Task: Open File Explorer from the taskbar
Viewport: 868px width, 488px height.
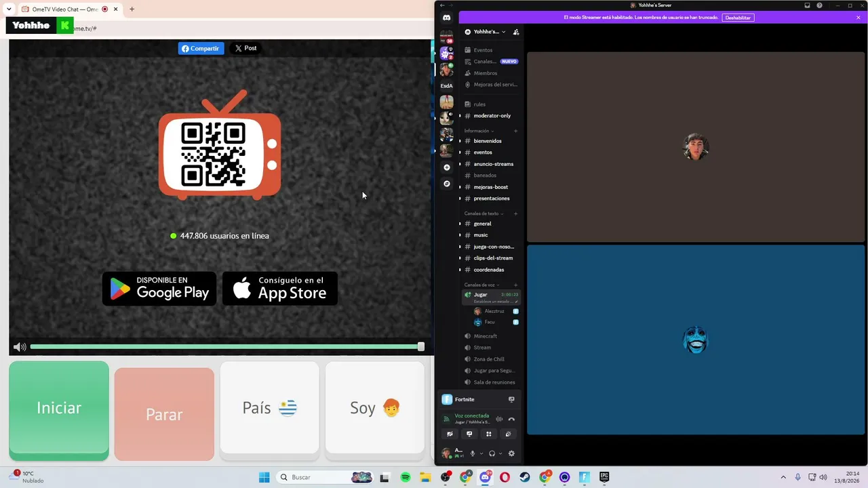Action: coord(425,477)
